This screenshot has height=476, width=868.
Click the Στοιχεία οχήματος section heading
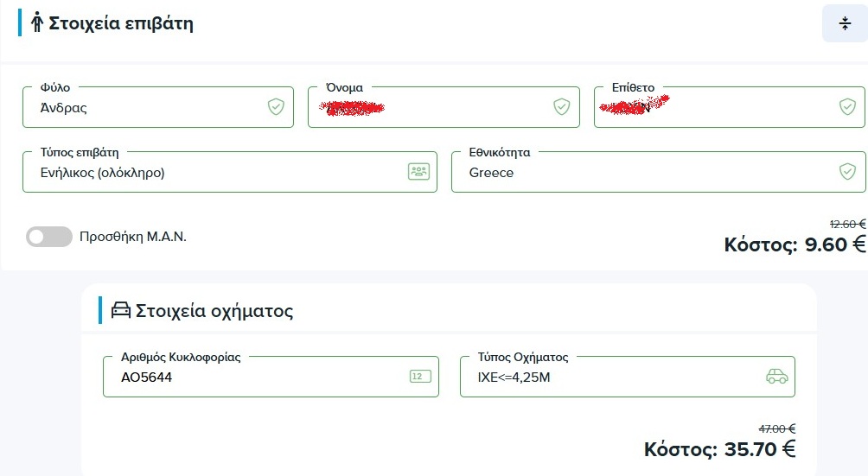(214, 311)
